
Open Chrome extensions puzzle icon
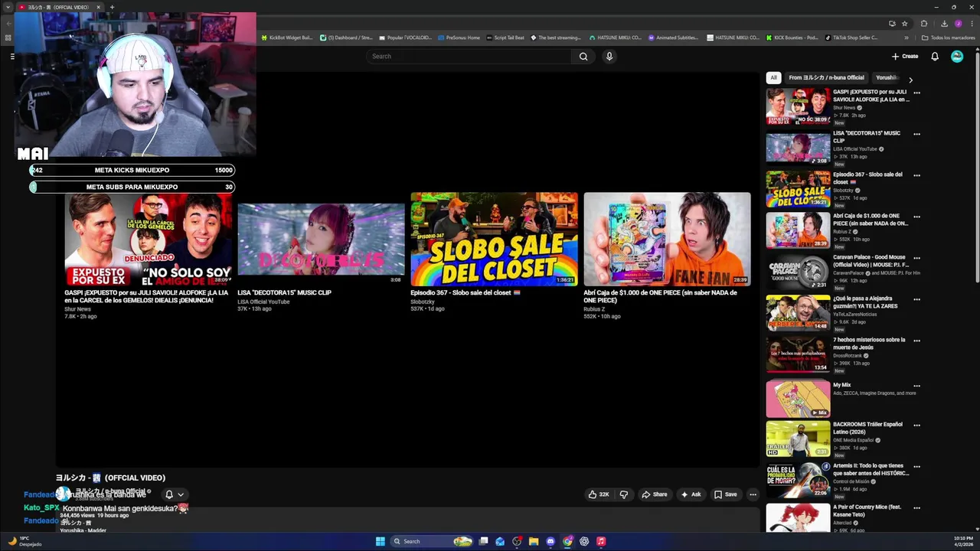[x=923, y=23]
